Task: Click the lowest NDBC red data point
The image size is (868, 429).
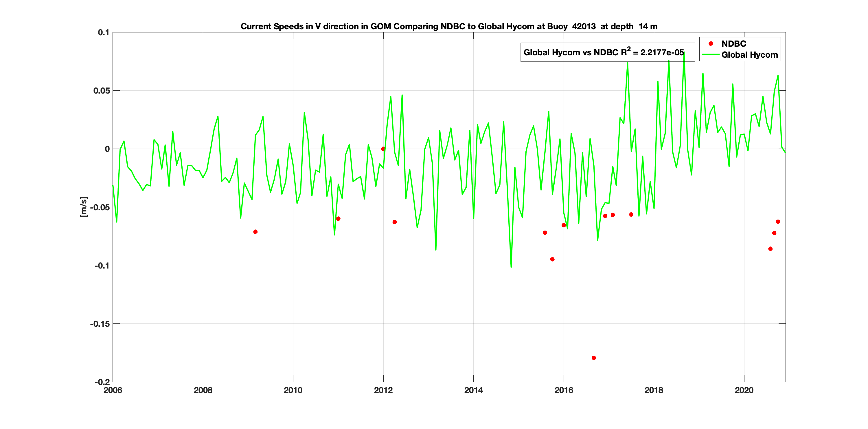Action: coord(594,358)
